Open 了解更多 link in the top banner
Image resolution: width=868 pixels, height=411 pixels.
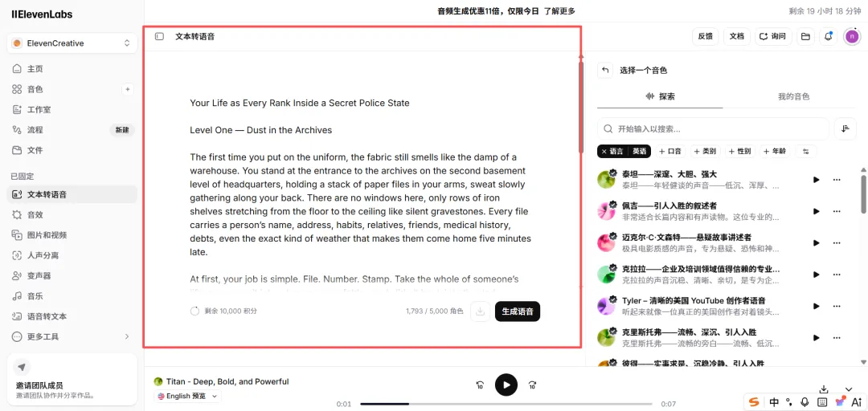click(x=559, y=11)
